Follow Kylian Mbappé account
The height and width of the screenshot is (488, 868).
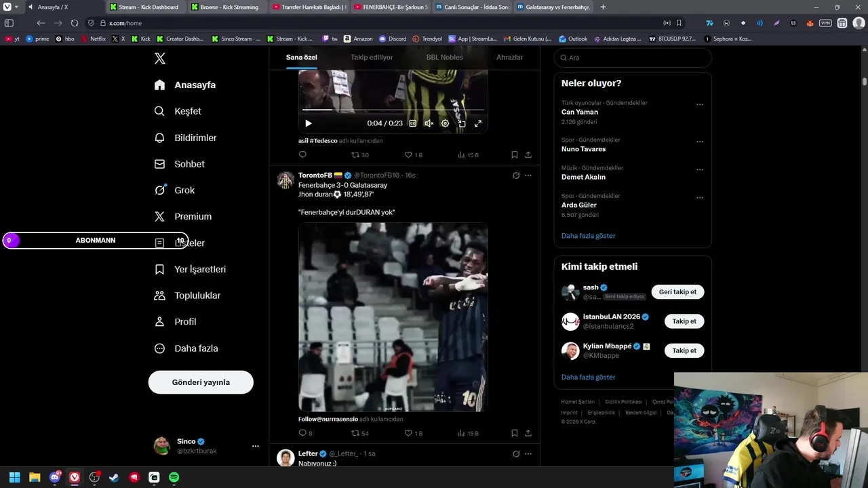684,350
